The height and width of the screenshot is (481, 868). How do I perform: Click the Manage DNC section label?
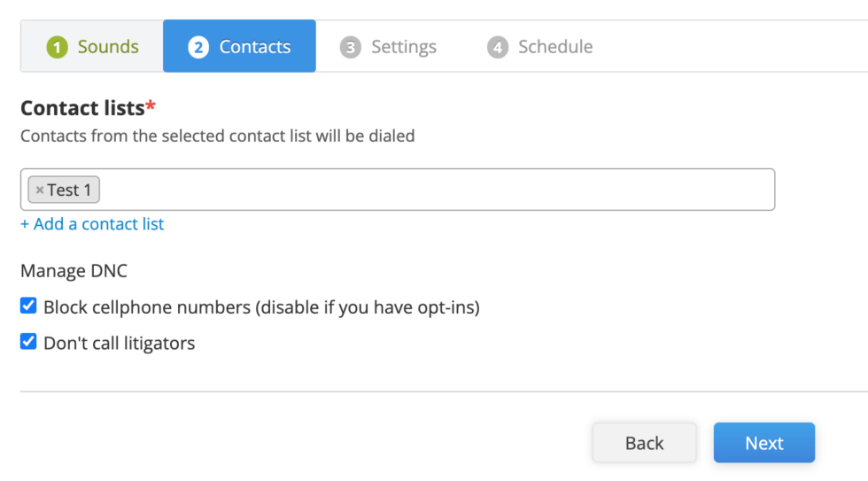pos(74,271)
